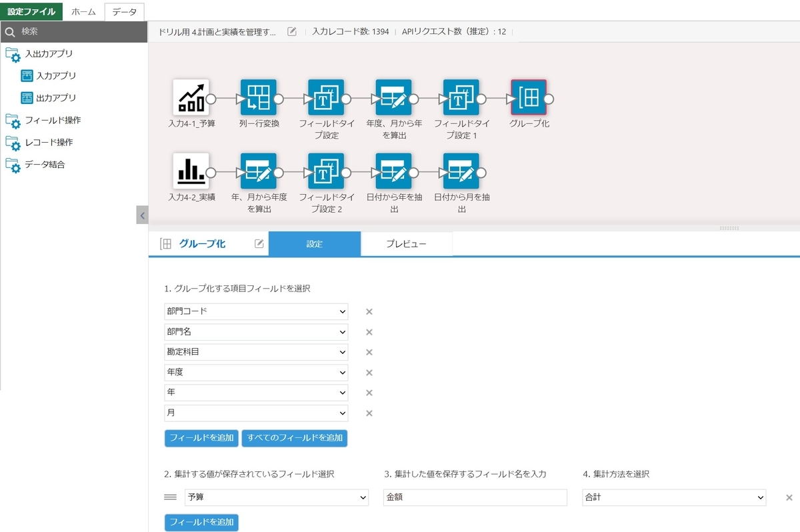Rename グループ化 step using edit icon

click(x=259, y=244)
